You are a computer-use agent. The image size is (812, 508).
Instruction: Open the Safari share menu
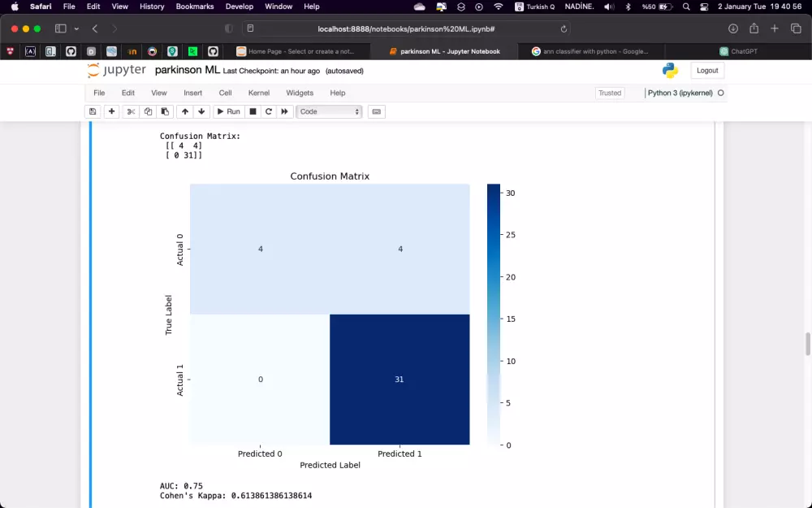coord(754,28)
